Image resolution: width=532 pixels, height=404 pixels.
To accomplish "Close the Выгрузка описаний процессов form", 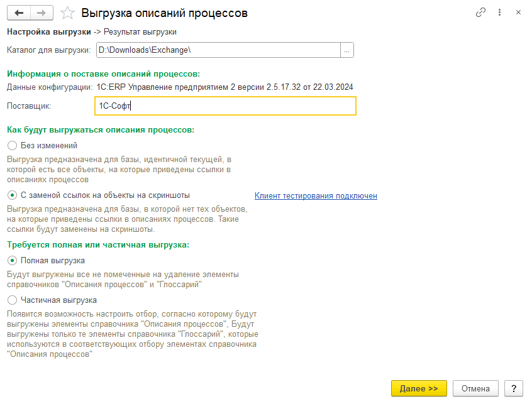I will 518,13.
